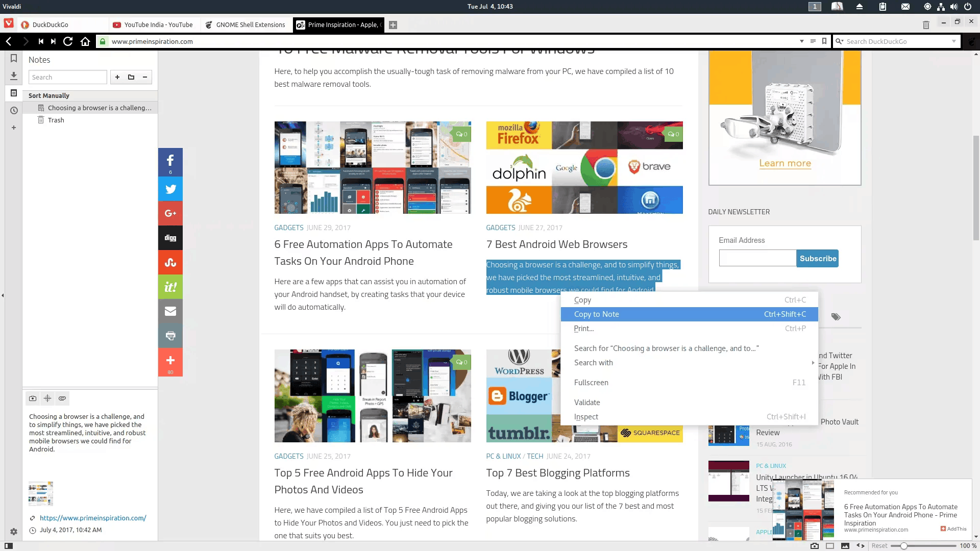Capture a screenshot into the note
This screenshot has height=551, width=980.
coord(33,398)
